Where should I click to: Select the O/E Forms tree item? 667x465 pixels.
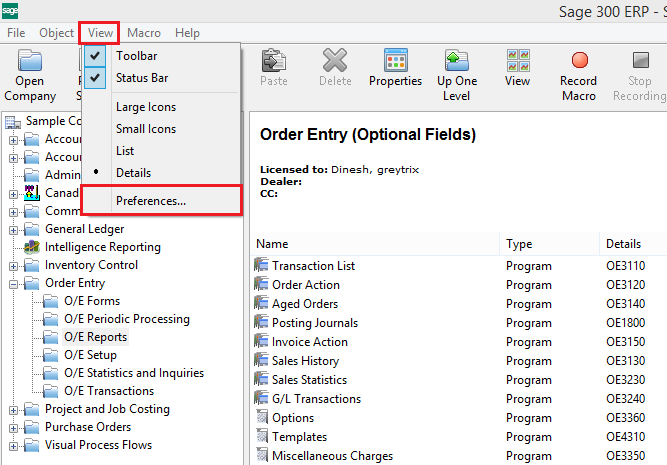[92, 301]
